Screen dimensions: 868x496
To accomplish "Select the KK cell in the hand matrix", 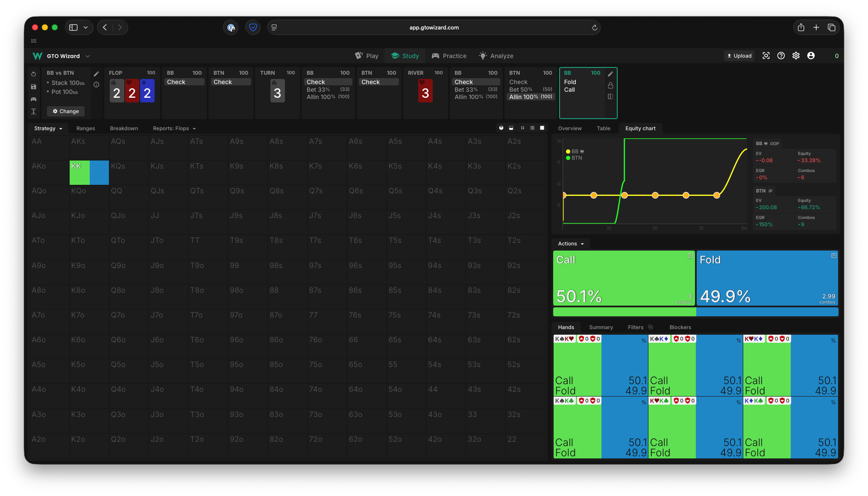I will pyautogui.click(x=89, y=172).
